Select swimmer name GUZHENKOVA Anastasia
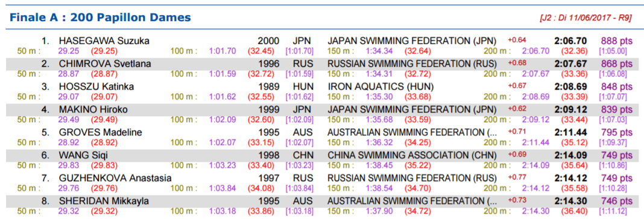This screenshot has width=644, height=219. point(115,179)
